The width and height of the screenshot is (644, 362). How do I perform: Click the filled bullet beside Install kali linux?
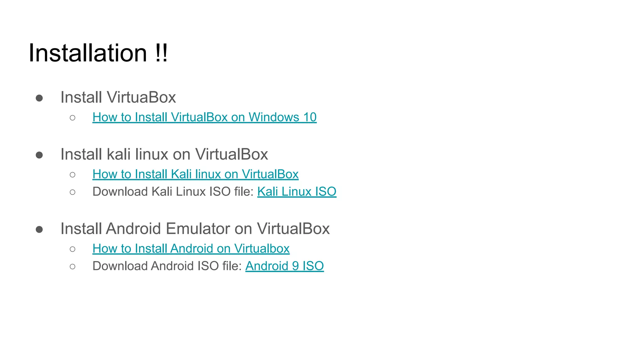click(x=39, y=155)
